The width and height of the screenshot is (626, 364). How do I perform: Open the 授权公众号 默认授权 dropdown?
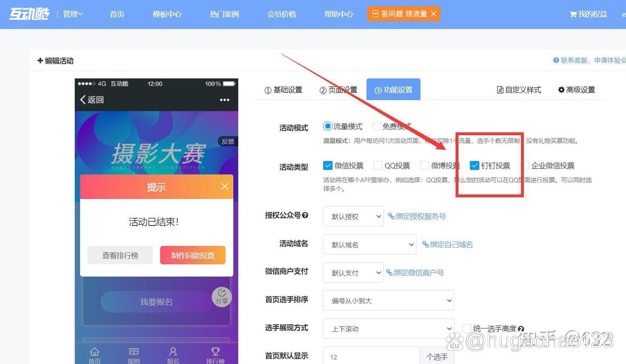(353, 216)
